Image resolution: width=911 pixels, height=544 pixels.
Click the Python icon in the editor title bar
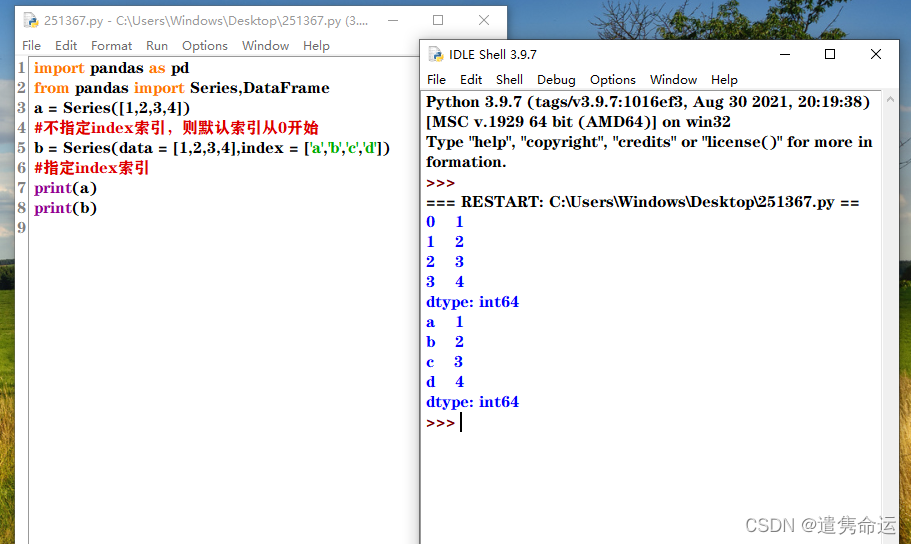click(30, 20)
